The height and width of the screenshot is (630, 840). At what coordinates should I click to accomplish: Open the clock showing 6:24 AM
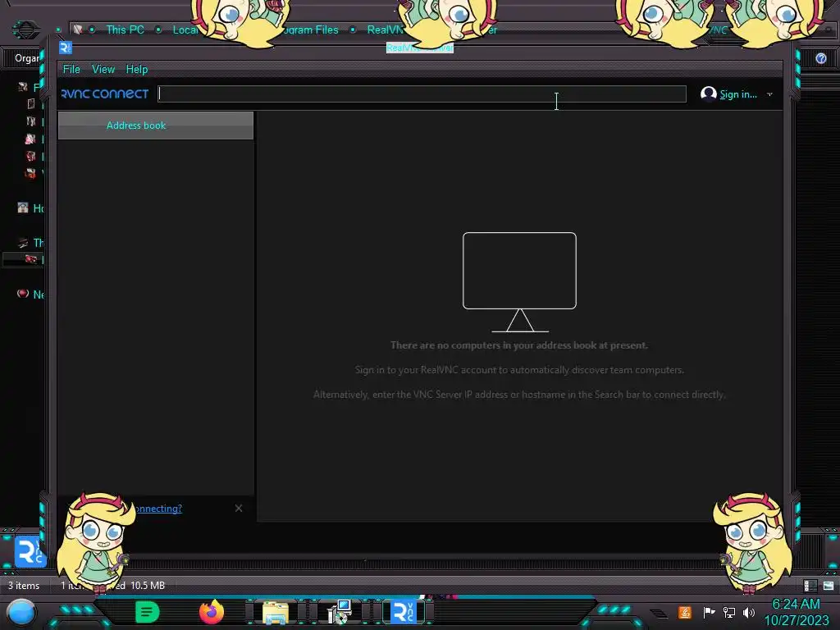coord(796,612)
